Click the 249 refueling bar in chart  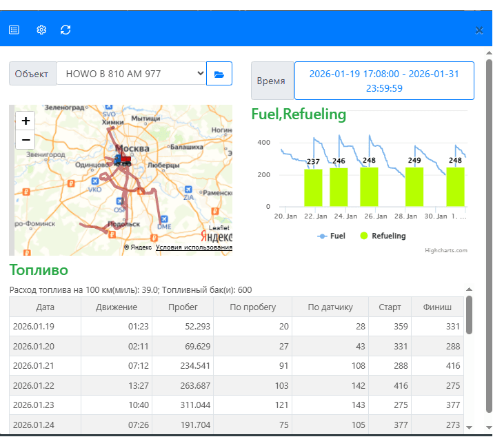(x=414, y=186)
